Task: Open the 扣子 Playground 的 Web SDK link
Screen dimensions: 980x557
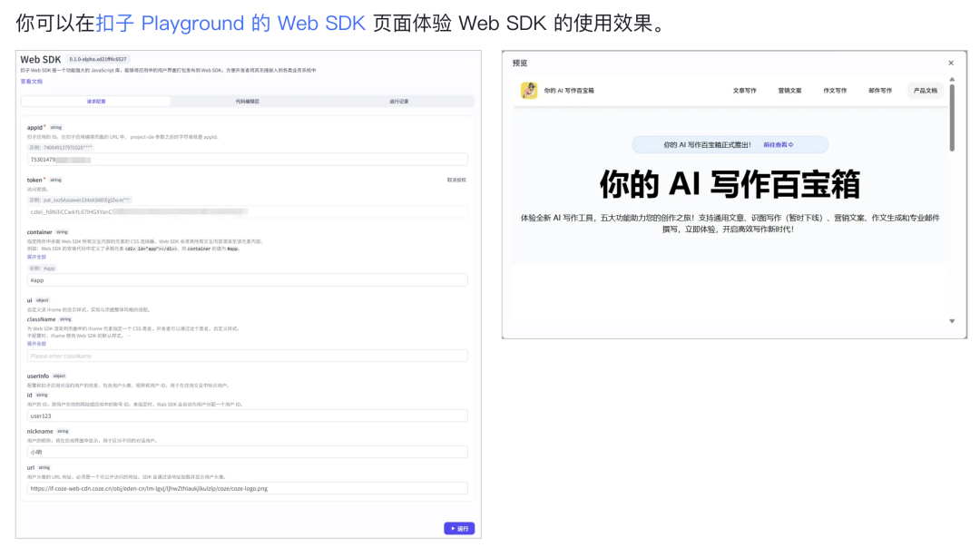Action: 230,23
